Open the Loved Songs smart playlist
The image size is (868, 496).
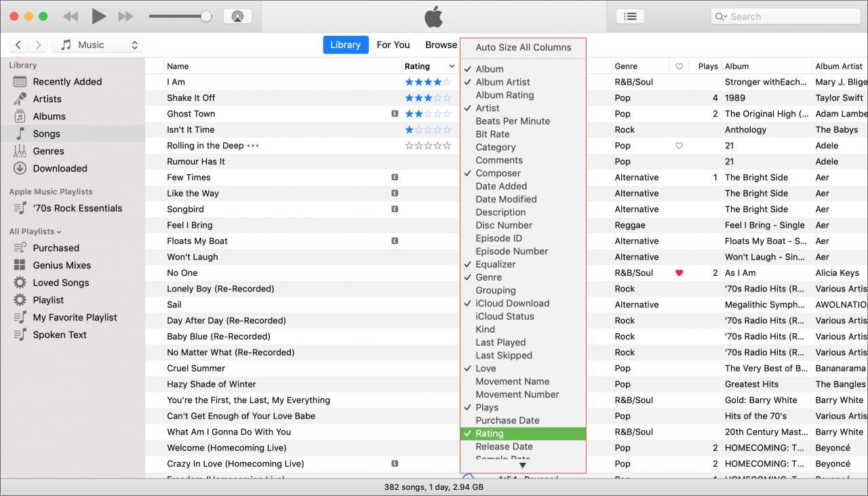pyautogui.click(x=60, y=283)
